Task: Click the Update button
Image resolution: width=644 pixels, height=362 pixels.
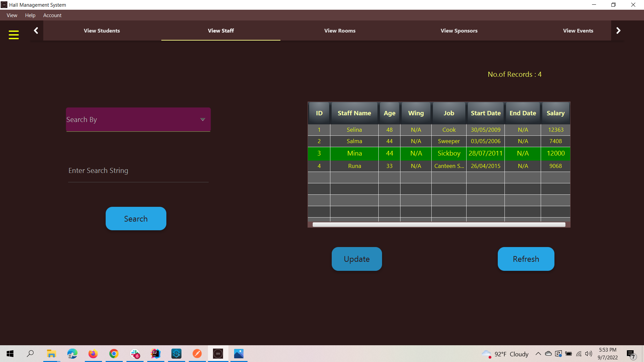Action: click(357, 259)
